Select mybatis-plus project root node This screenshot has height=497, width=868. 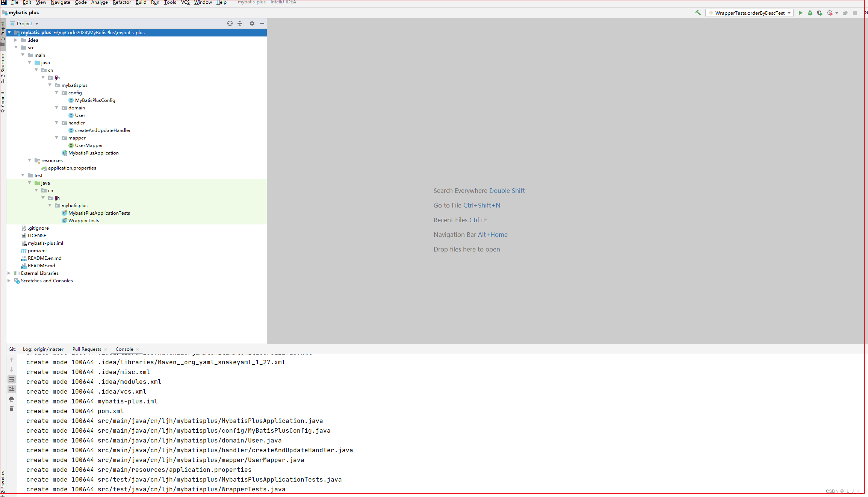[137, 33]
